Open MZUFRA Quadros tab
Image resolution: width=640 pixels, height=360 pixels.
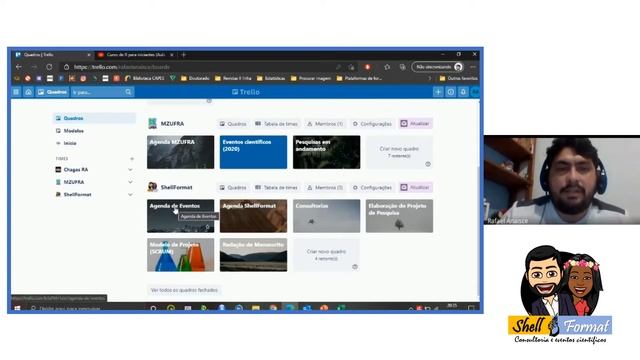pos(233,124)
